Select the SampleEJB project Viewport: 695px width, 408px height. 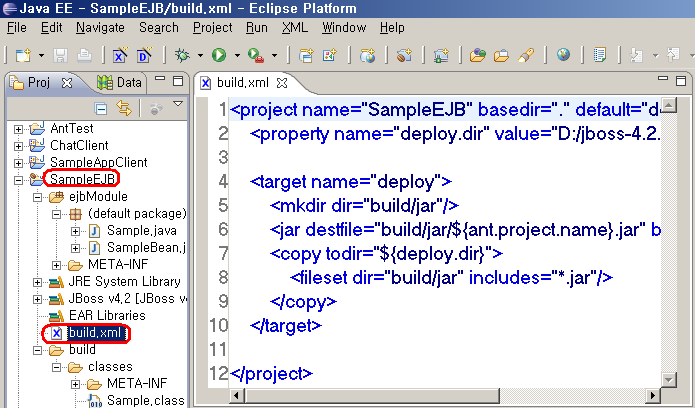(82, 179)
